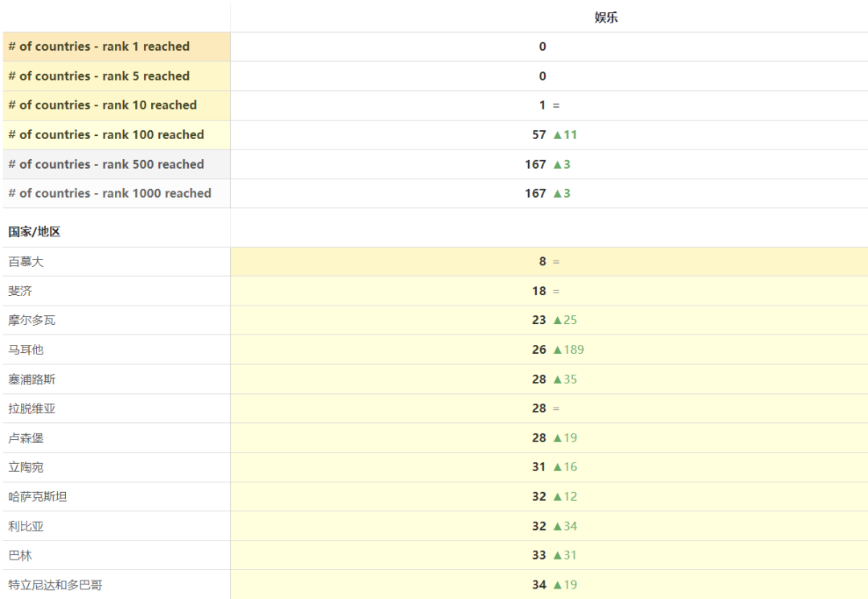
Task: Click the equals sign in the 斐济 row
Action: point(556,291)
